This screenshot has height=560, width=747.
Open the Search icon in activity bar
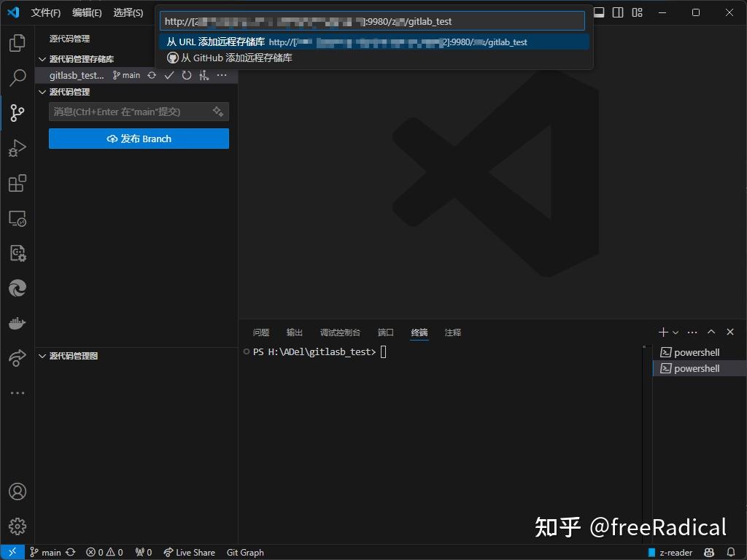[x=16, y=77]
